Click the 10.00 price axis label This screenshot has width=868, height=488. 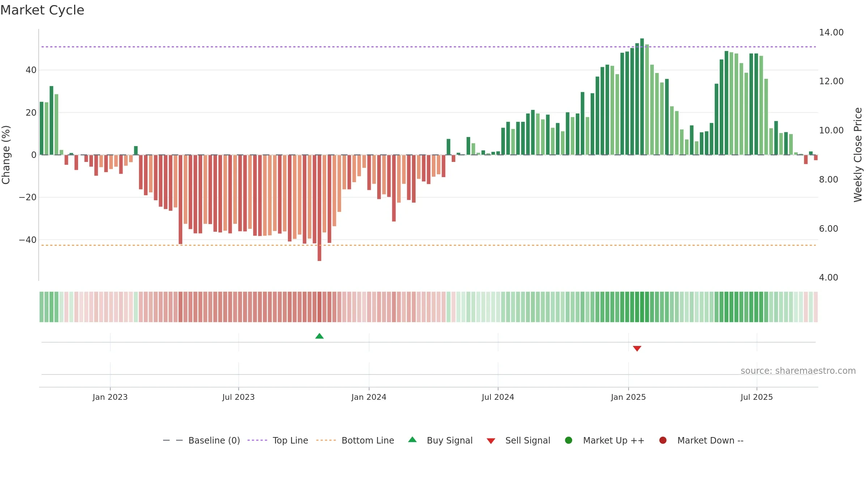[831, 130]
